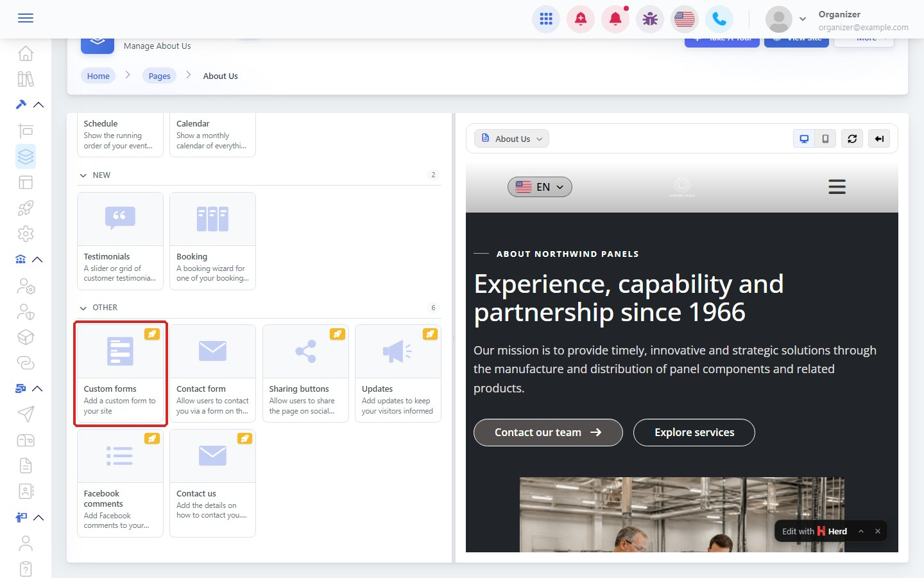Viewport: 924px width, 578px height.
Task: Open red bell notifications icon
Action: click(x=615, y=19)
